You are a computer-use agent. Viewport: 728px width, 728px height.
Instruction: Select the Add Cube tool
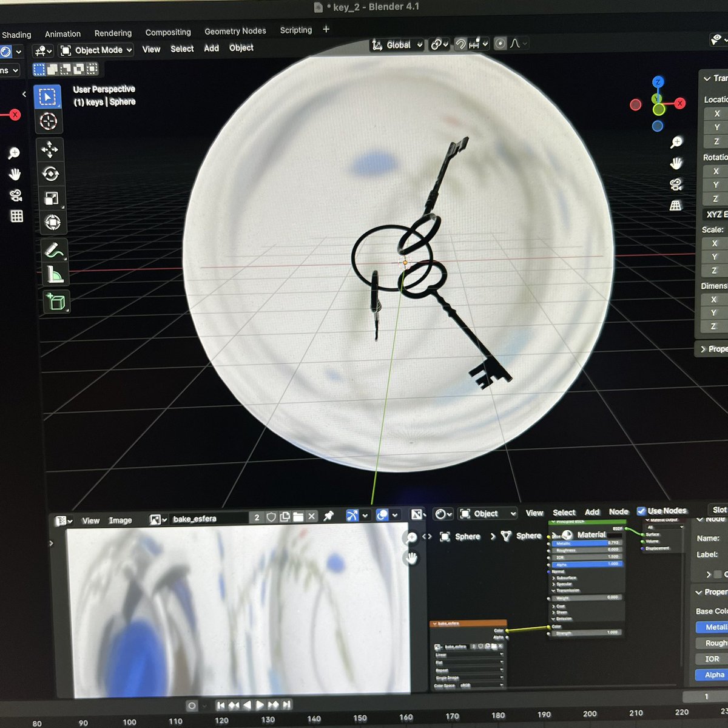(56, 302)
